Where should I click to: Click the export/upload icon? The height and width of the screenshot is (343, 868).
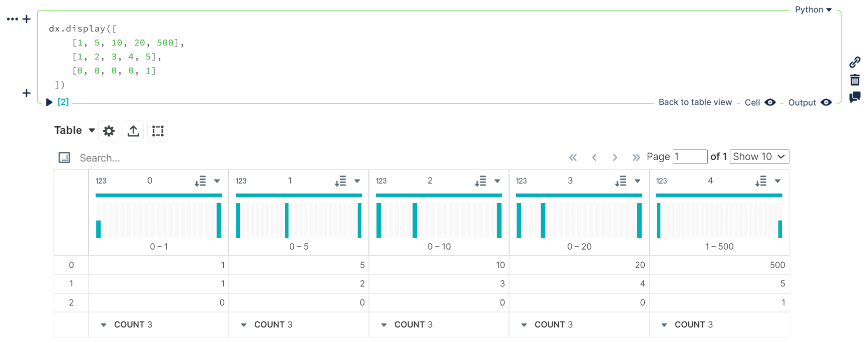tap(133, 131)
